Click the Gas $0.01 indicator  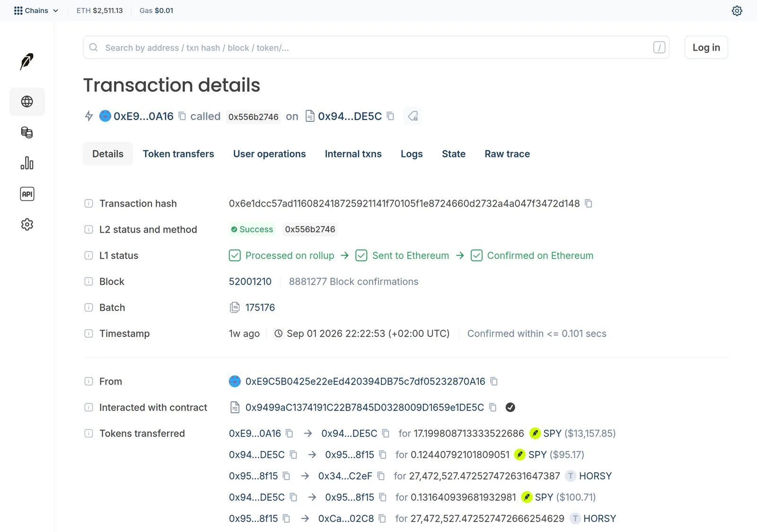tap(157, 10)
